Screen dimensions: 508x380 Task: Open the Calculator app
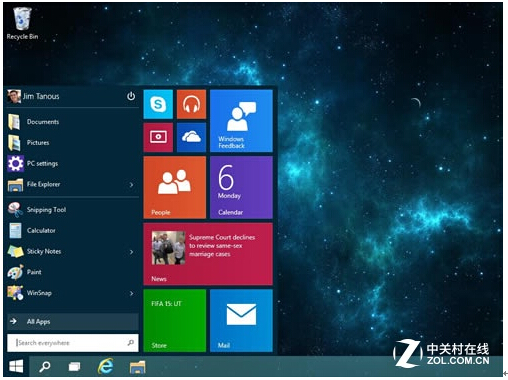pyautogui.click(x=73, y=230)
